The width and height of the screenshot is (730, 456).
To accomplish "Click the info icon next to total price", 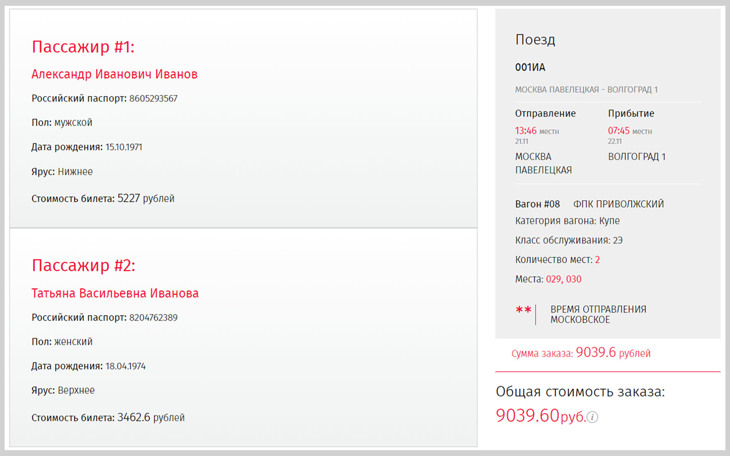I will coord(592,417).
